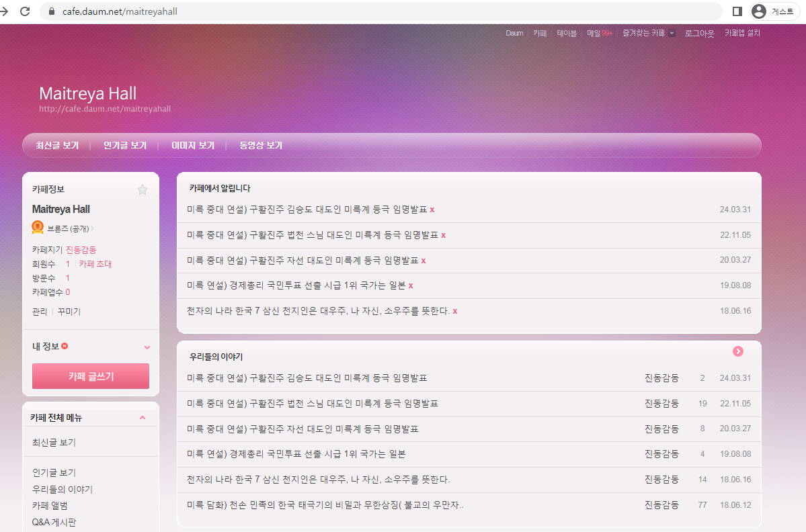Screen dimensions: 806x532
Task: Select 인기글 보기 in the sidebar menu
Action: click(54, 472)
